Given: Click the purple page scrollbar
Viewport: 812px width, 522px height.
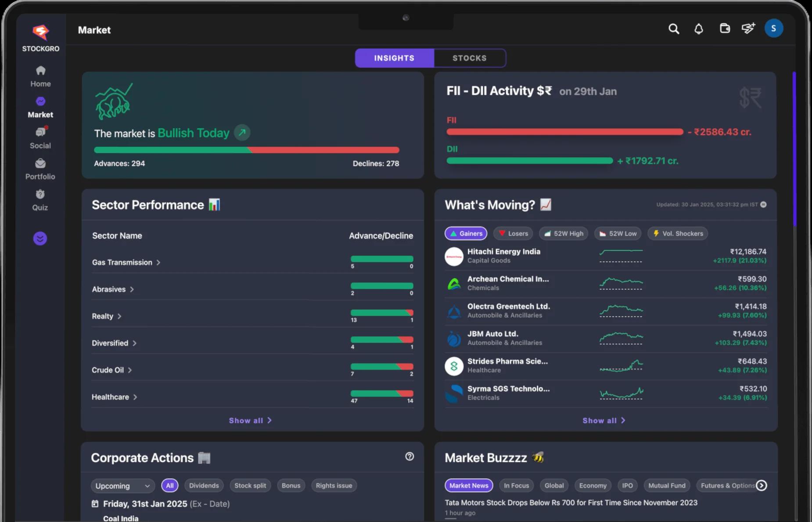Looking at the screenshot, I should 794,149.
